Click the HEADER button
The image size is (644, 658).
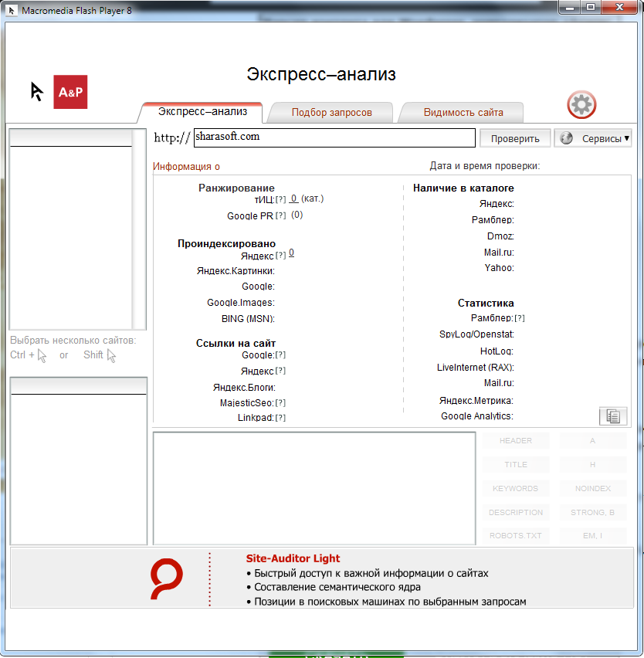coord(516,441)
